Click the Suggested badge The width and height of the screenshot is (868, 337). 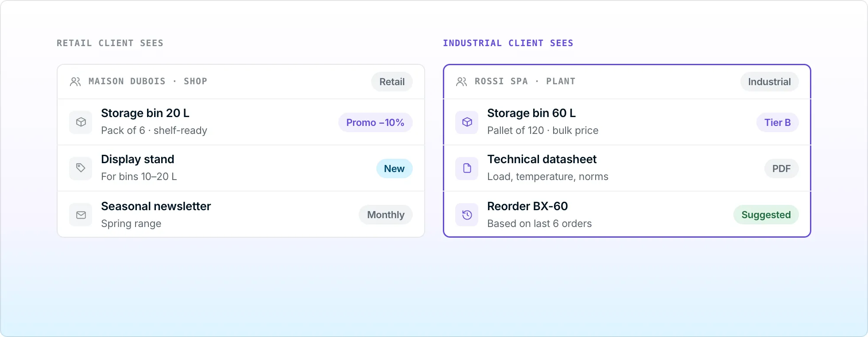point(766,215)
